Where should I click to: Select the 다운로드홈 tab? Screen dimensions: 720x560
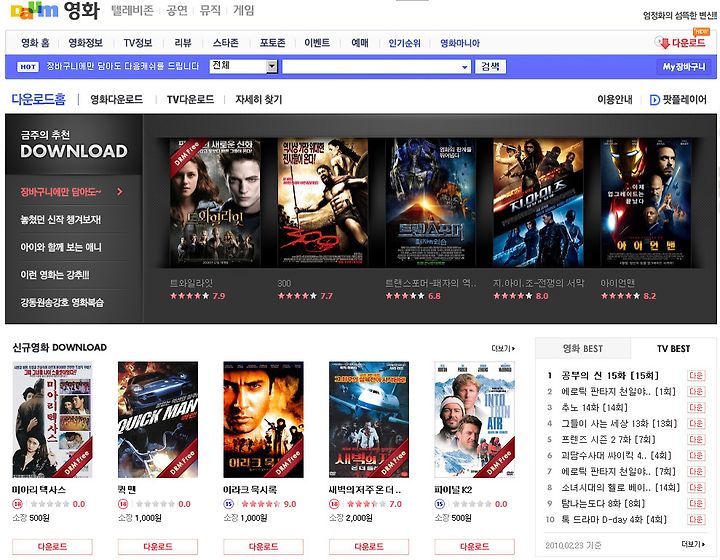pos(39,99)
